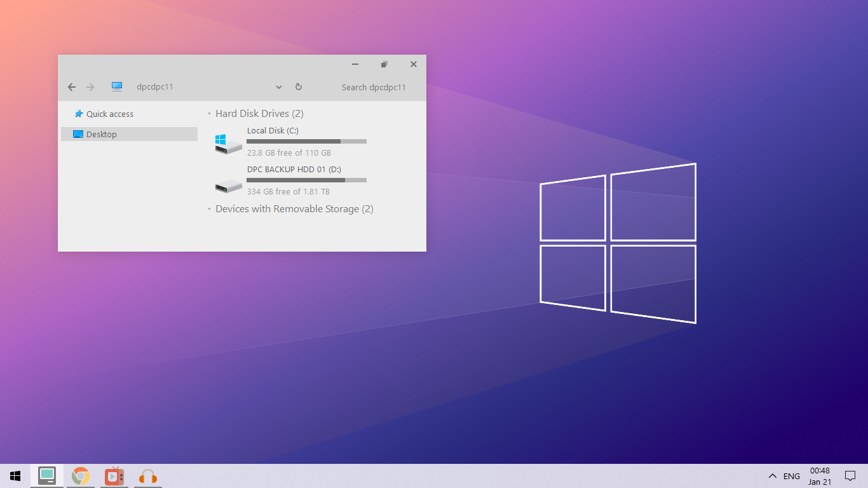Highlight Quick access in navigation pane
The width and height of the screenshot is (868, 488).
109,114
